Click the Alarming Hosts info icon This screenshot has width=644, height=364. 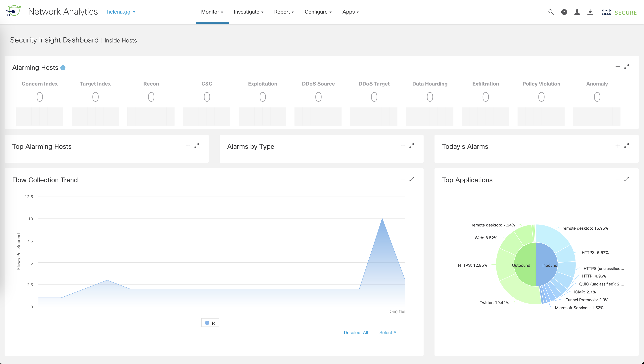click(63, 68)
